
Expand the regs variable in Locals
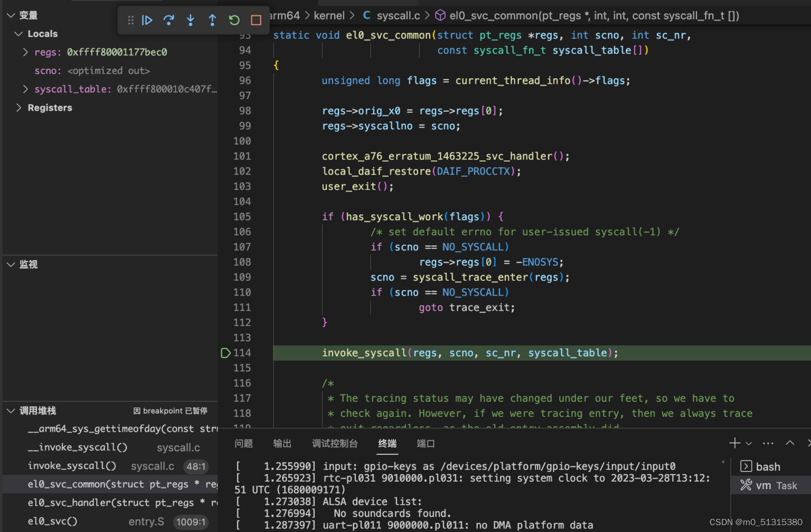pyautogui.click(x=25, y=52)
